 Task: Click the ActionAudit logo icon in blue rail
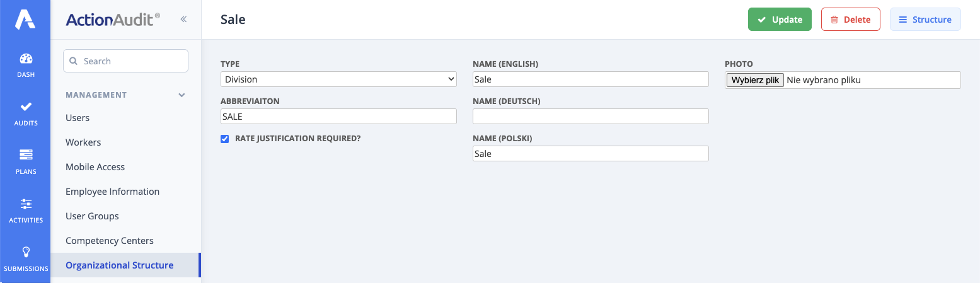click(x=25, y=20)
